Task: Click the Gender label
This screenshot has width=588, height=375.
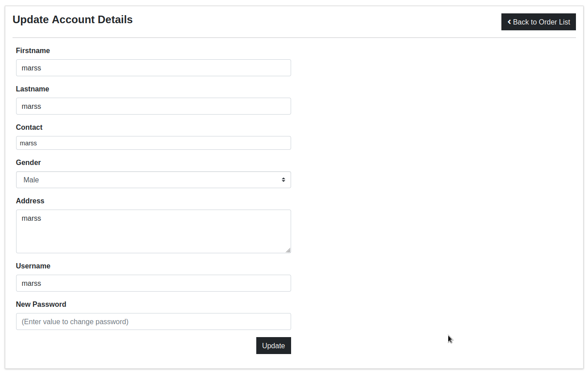Action: point(29,163)
